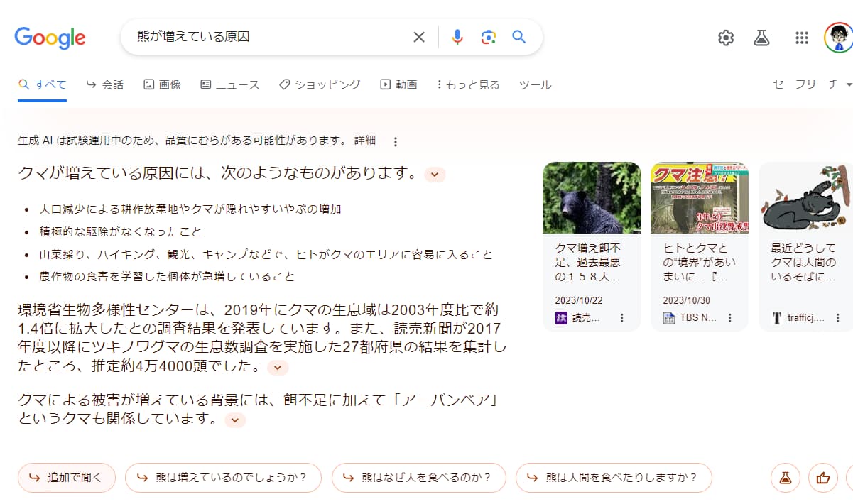Click the date 2023/10/30
The height and width of the screenshot is (504, 853).
pos(687,300)
